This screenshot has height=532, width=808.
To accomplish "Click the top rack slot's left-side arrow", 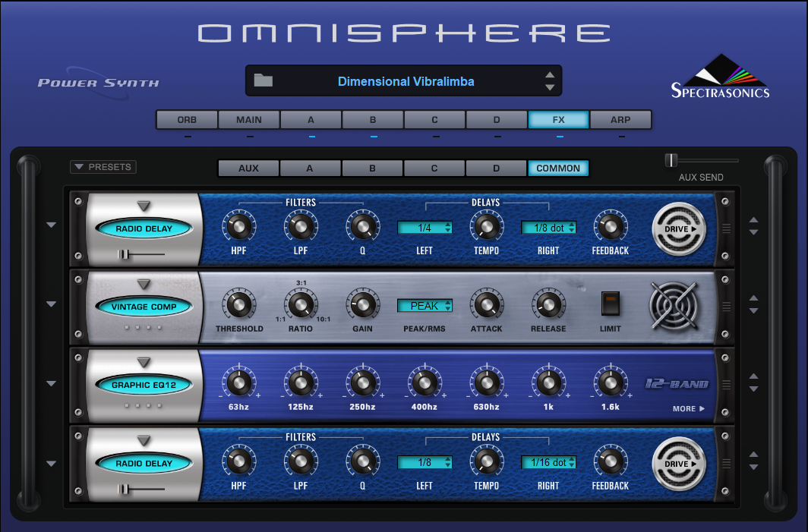I will tap(51, 225).
